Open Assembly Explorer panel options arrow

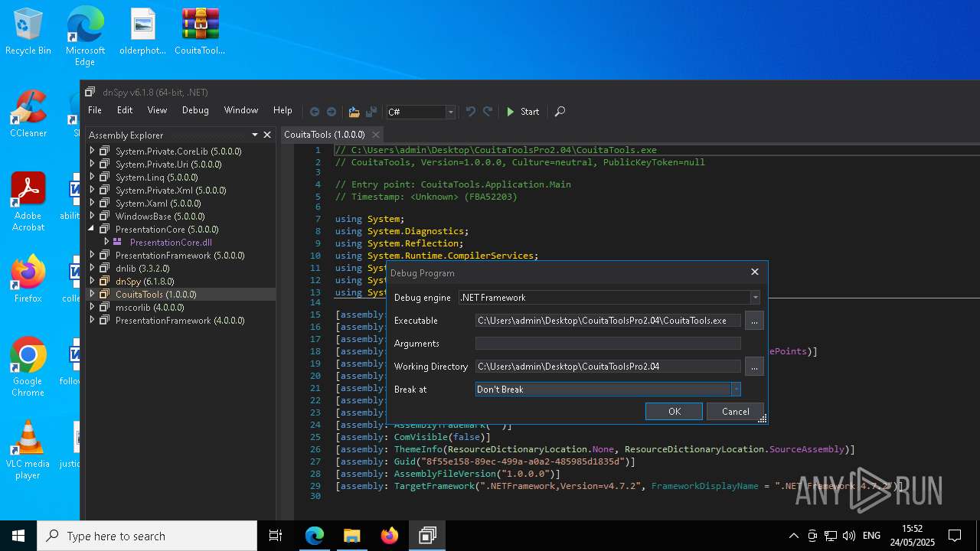[x=255, y=135]
